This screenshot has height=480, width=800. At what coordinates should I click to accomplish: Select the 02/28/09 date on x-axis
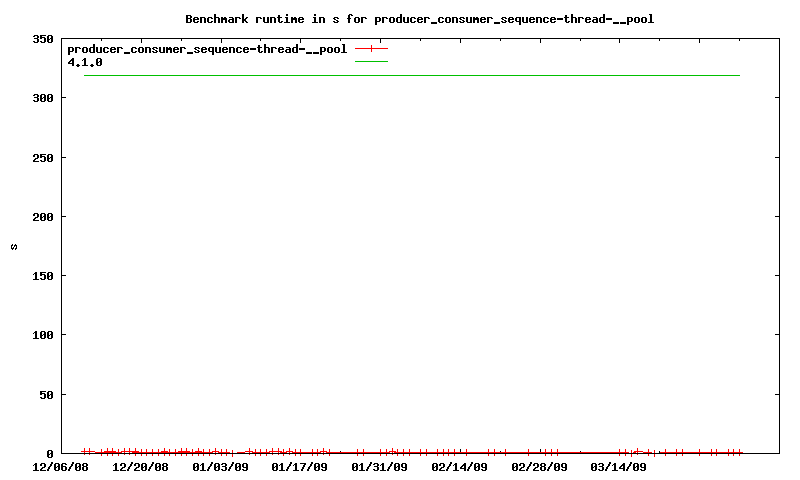(x=539, y=467)
